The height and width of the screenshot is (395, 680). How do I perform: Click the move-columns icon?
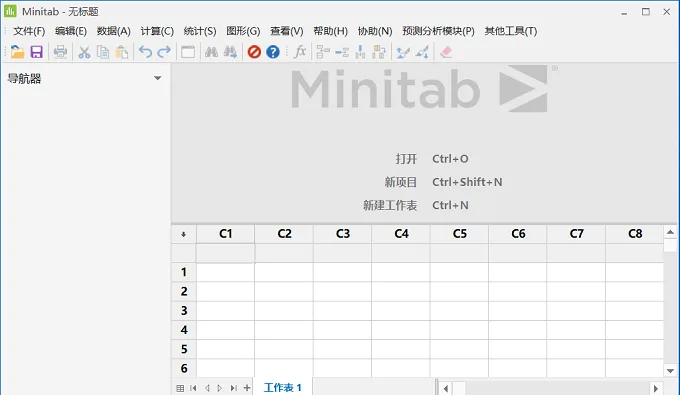[379, 52]
